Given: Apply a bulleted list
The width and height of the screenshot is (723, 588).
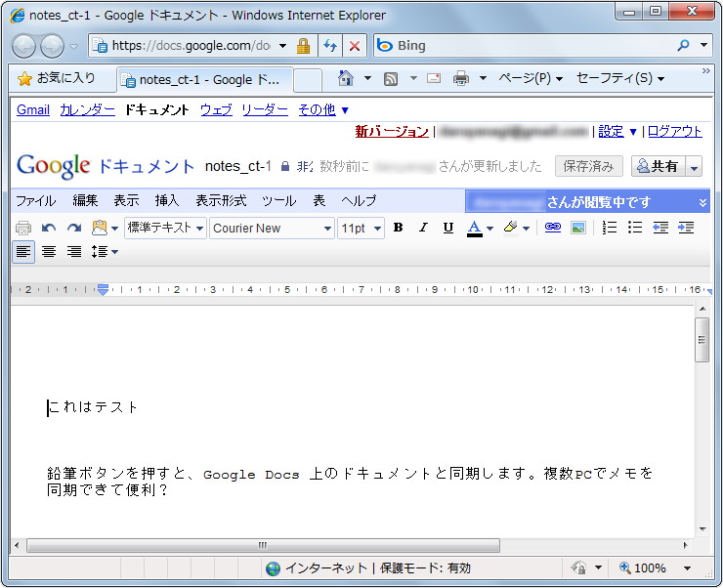Looking at the screenshot, I should 635,228.
